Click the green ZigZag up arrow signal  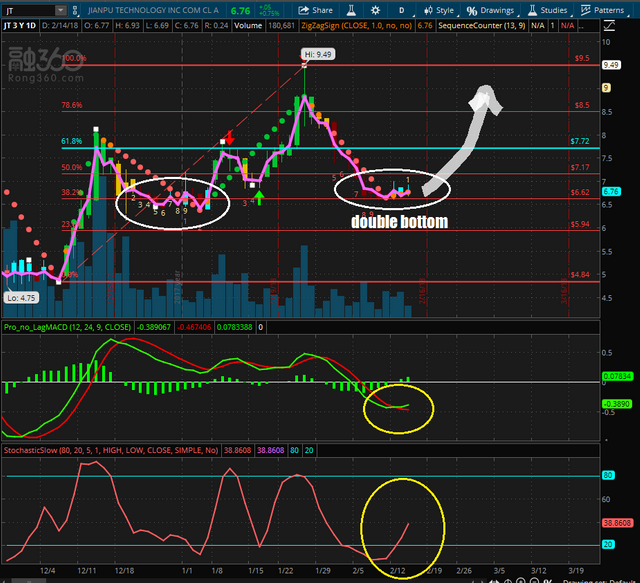[x=259, y=198]
